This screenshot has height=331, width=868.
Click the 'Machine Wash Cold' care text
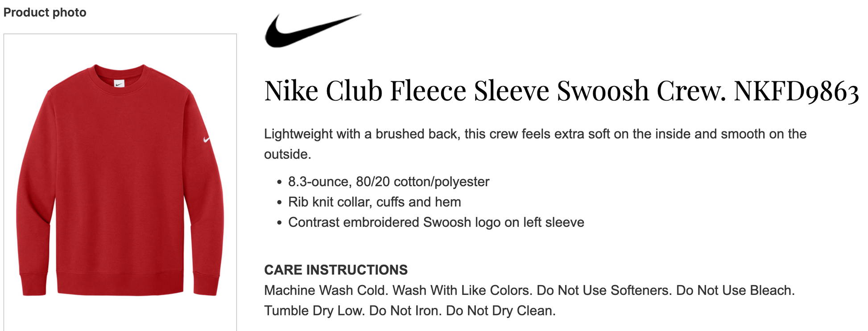pos(326,290)
